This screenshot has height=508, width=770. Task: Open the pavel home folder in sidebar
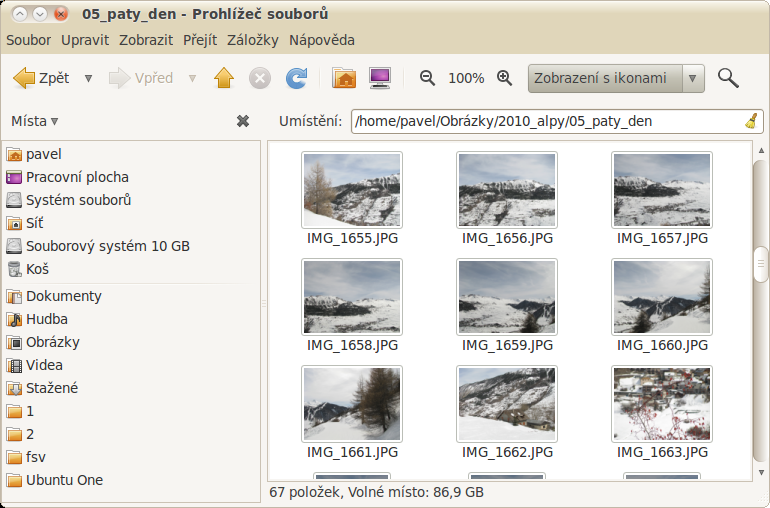pos(132,154)
